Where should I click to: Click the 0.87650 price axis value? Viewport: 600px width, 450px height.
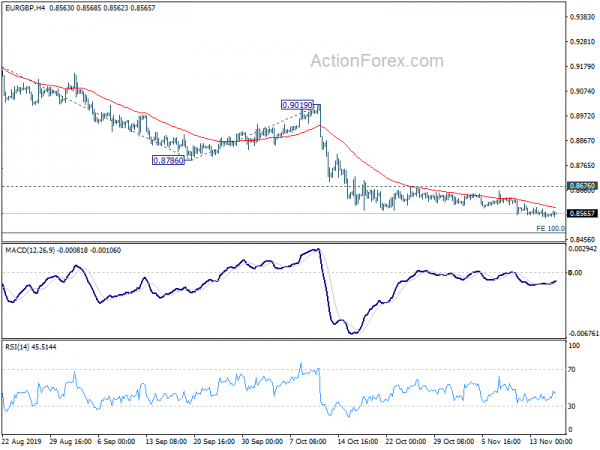[582, 166]
